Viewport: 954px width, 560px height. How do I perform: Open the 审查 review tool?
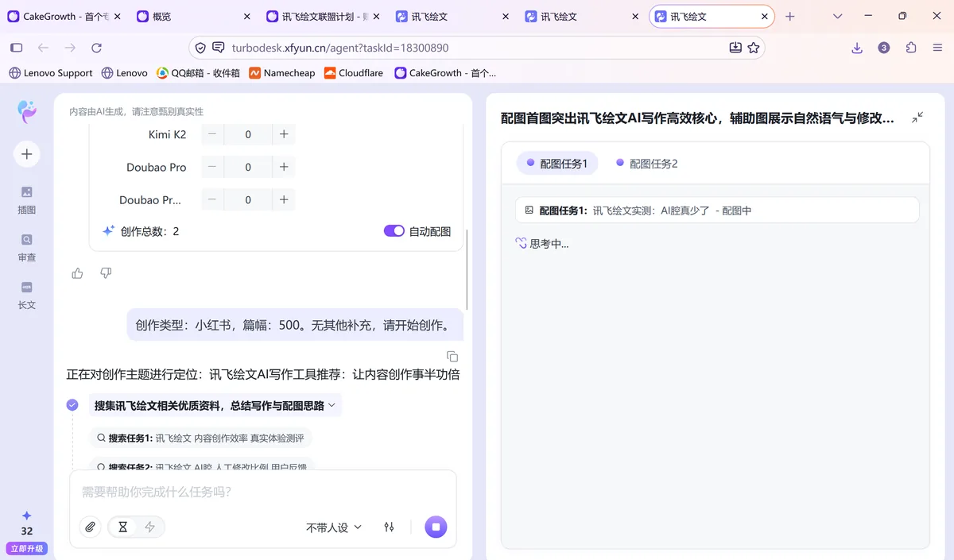coord(27,247)
